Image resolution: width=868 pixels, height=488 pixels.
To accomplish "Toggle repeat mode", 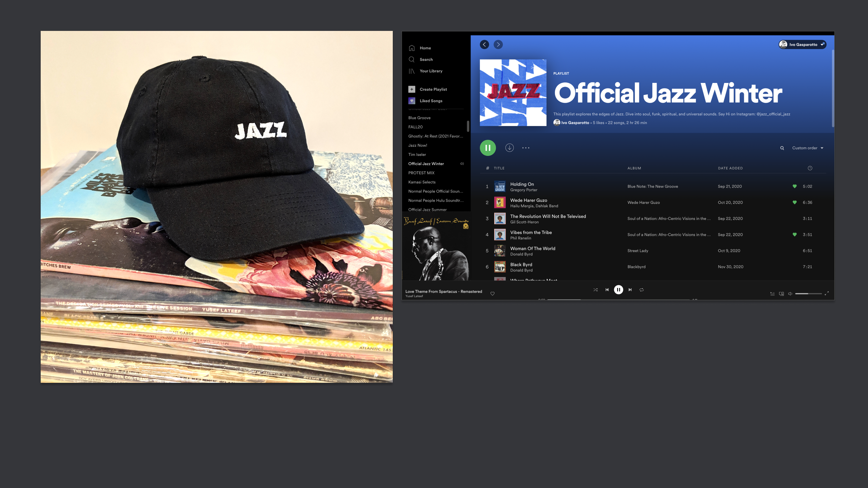I will click(642, 290).
